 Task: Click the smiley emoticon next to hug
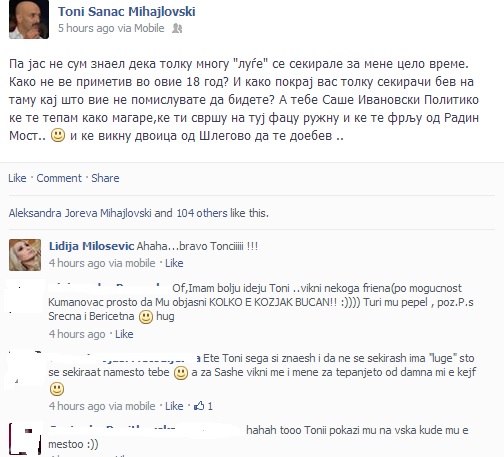click(x=146, y=317)
